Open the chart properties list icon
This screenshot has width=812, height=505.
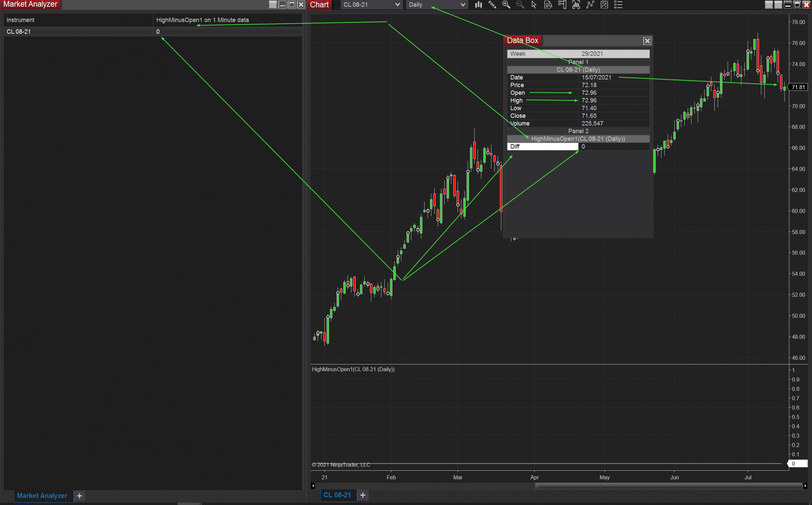pyautogui.click(x=618, y=5)
